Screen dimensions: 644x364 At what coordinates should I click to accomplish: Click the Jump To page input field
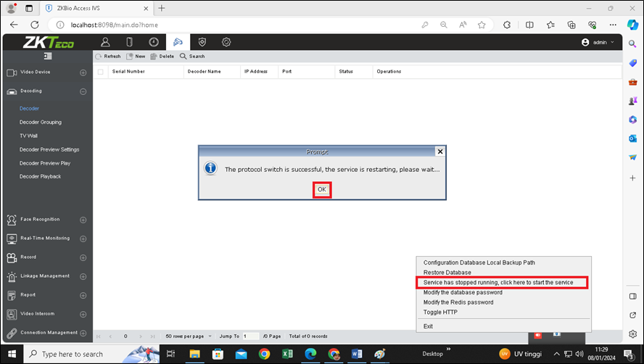pyautogui.click(x=251, y=336)
